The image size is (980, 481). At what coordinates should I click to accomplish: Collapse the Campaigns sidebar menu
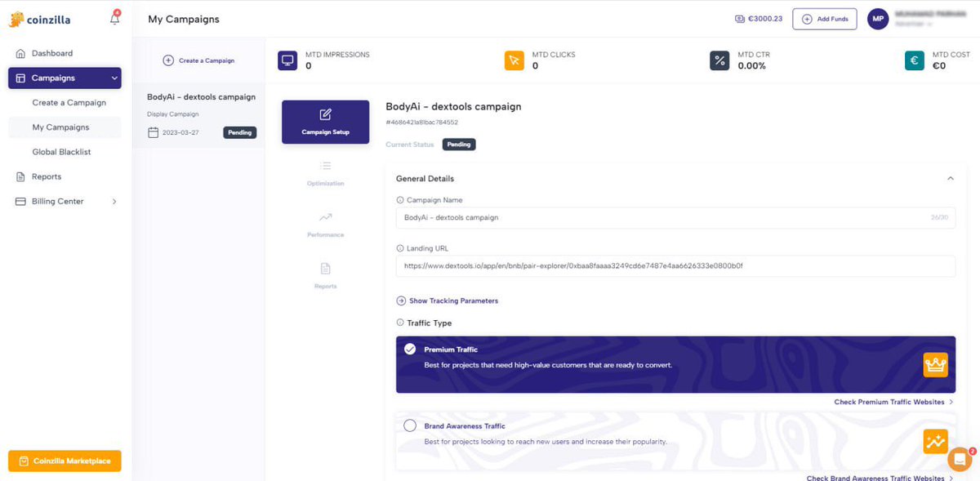(114, 78)
